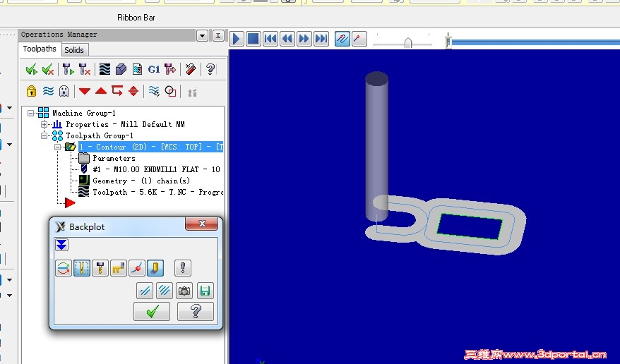Verify selected operations cube icon
Image resolution: width=620 pixels, height=364 pixels.
(x=121, y=69)
